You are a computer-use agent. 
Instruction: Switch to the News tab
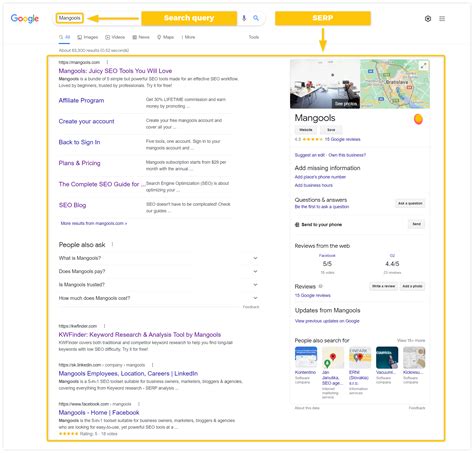pyautogui.click(x=141, y=37)
